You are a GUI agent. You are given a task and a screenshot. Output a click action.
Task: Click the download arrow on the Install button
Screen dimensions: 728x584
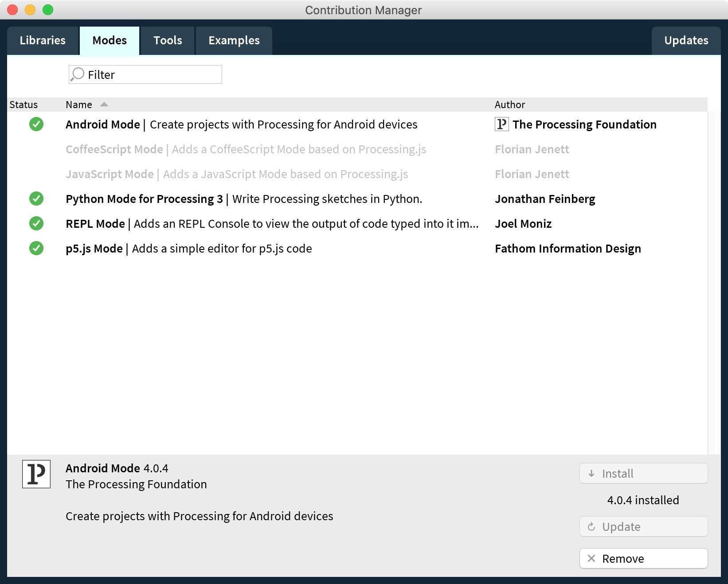[591, 474]
